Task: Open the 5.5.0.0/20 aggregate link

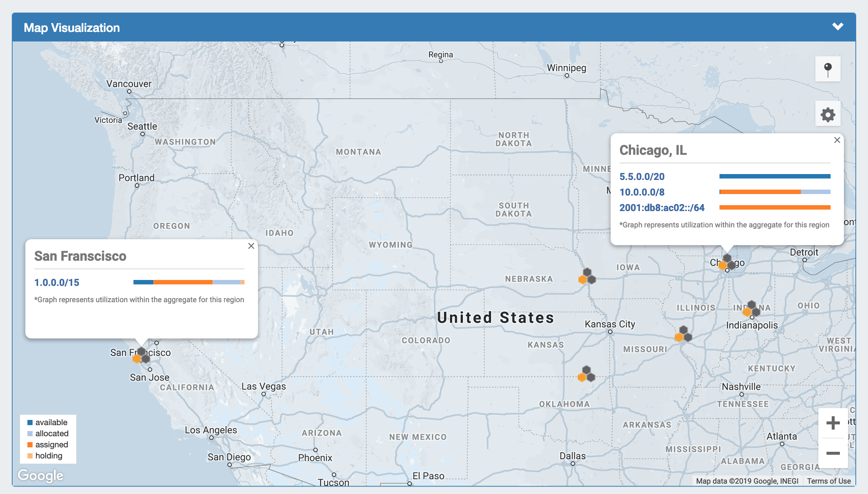Action: tap(642, 177)
